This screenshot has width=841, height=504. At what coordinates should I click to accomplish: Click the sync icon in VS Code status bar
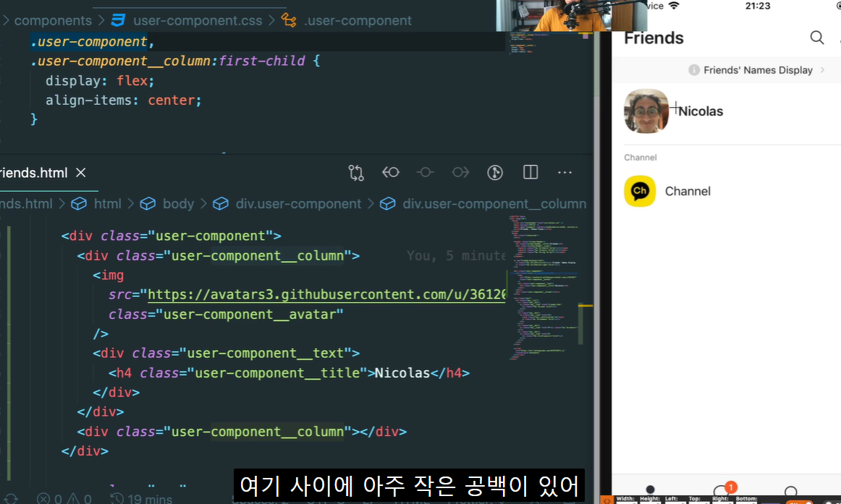click(x=11, y=499)
